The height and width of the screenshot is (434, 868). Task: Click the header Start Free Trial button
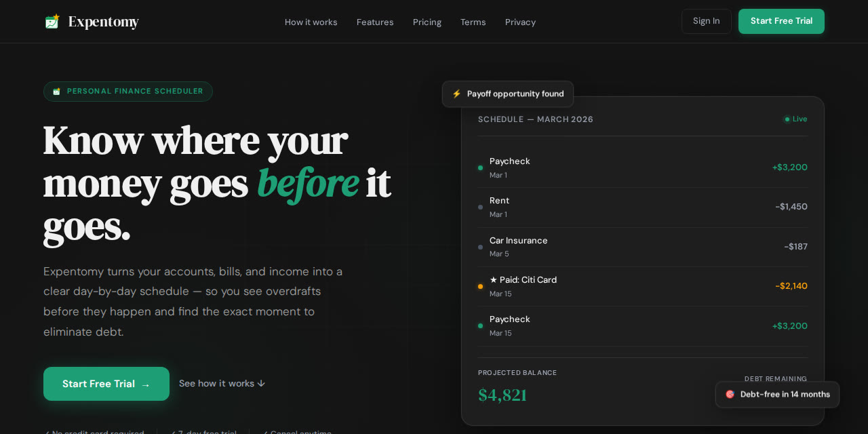click(x=781, y=21)
